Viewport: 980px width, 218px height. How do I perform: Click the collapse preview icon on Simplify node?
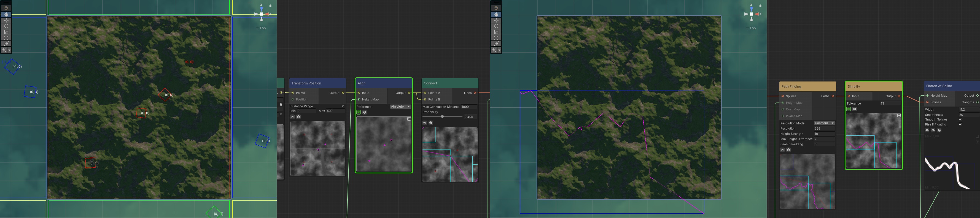tap(899, 115)
